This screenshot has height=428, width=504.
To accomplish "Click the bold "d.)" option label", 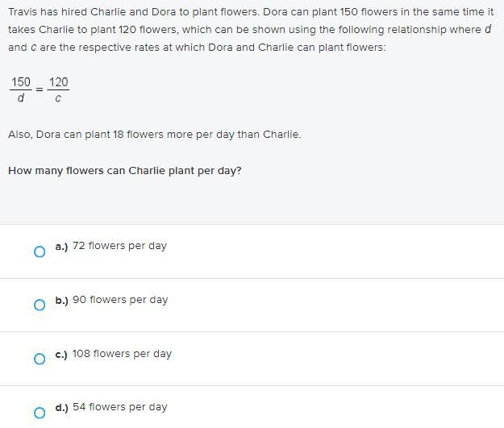I will [62, 407].
